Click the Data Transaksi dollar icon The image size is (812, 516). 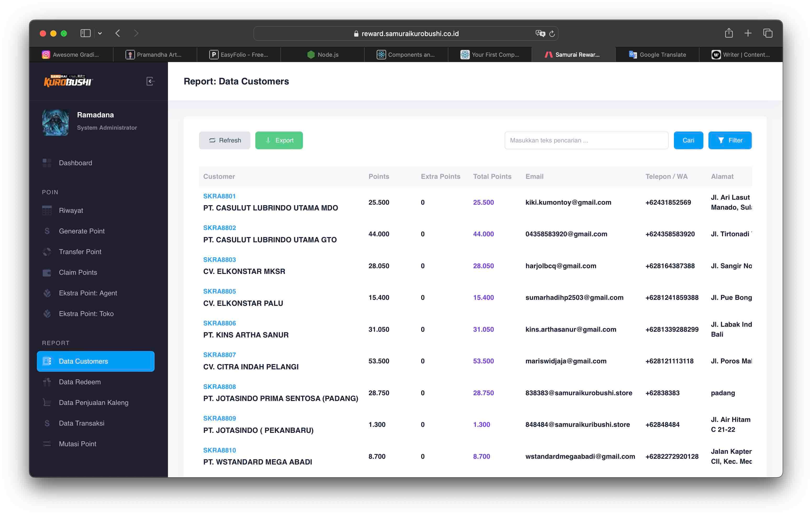pyautogui.click(x=47, y=423)
